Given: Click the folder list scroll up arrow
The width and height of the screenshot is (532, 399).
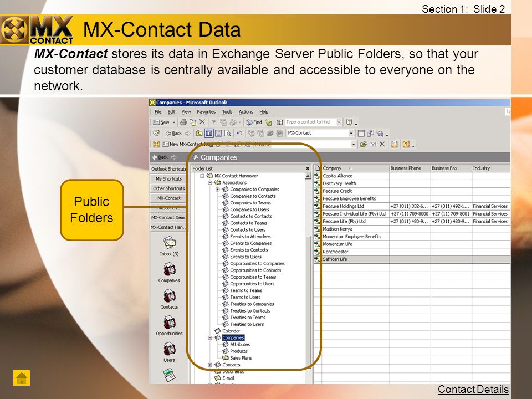Looking at the screenshot, I should tap(308, 176).
